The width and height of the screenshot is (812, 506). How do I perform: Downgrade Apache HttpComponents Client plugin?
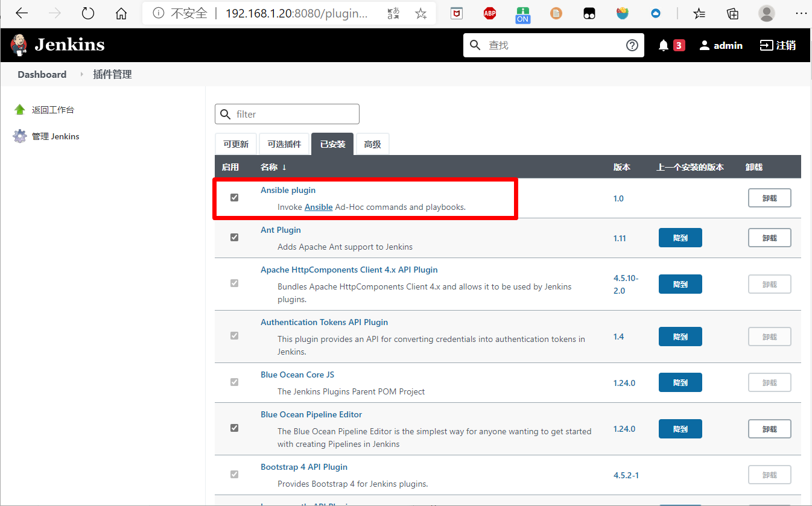680,284
